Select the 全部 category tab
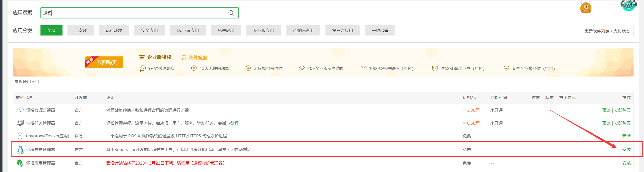 (x=51, y=31)
